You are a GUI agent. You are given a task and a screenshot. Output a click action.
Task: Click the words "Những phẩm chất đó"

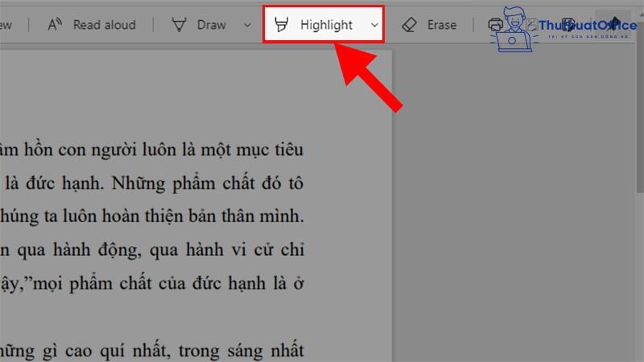point(196,183)
